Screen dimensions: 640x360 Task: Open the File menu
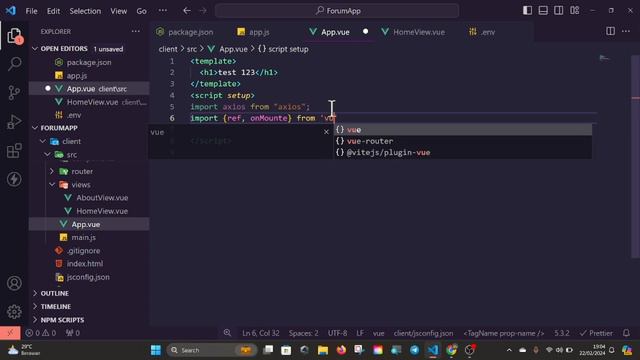pyautogui.click(x=31, y=11)
